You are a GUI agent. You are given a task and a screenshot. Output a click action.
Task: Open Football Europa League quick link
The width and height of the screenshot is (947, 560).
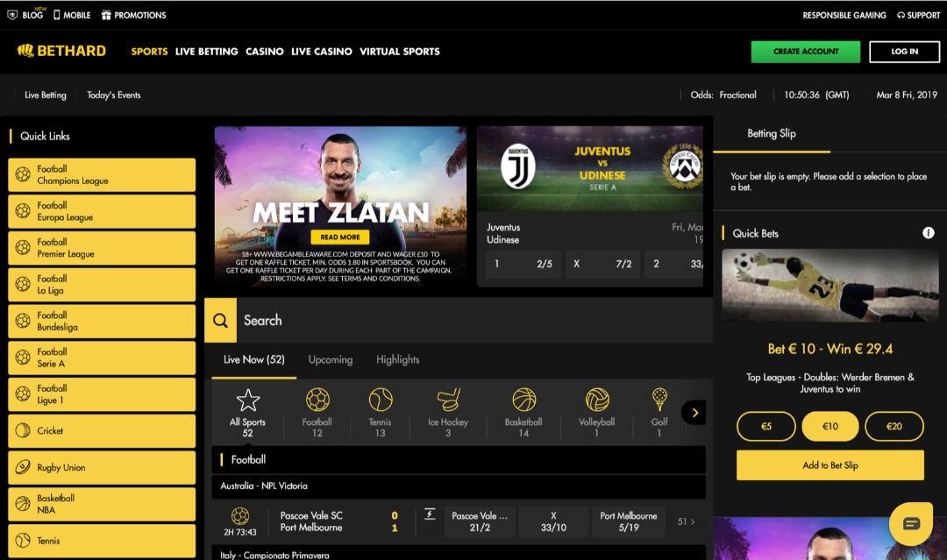click(x=102, y=211)
